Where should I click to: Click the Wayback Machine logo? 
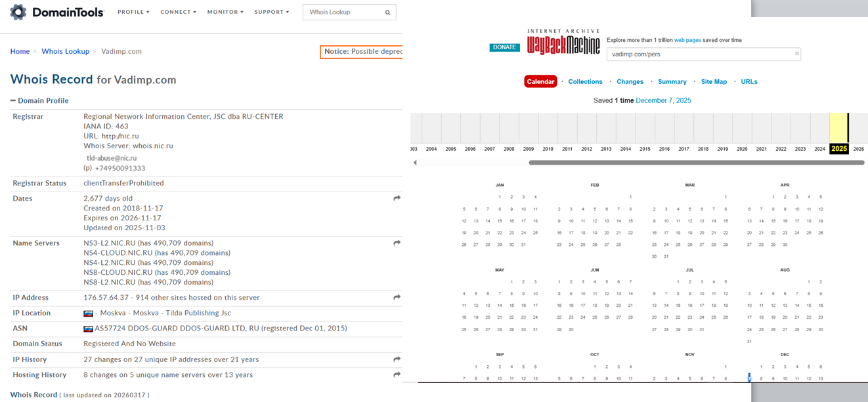pyautogui.click(x=563, y=42)
